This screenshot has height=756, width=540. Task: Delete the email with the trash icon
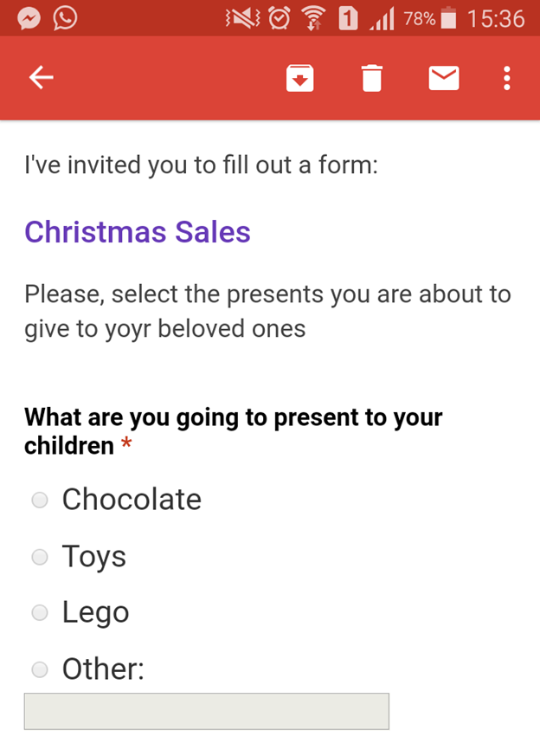click(371, 77)
